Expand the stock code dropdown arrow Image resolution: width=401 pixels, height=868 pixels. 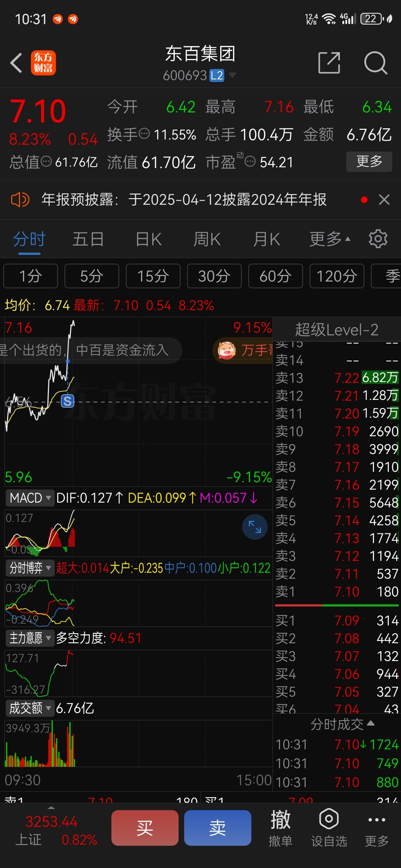(x=232, y=76)
